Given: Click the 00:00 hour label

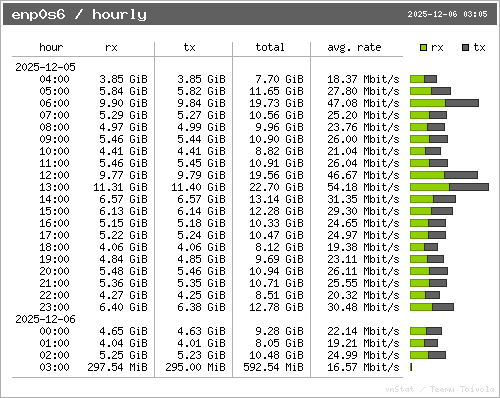Looking at the screenshot, I should [54, 331].
